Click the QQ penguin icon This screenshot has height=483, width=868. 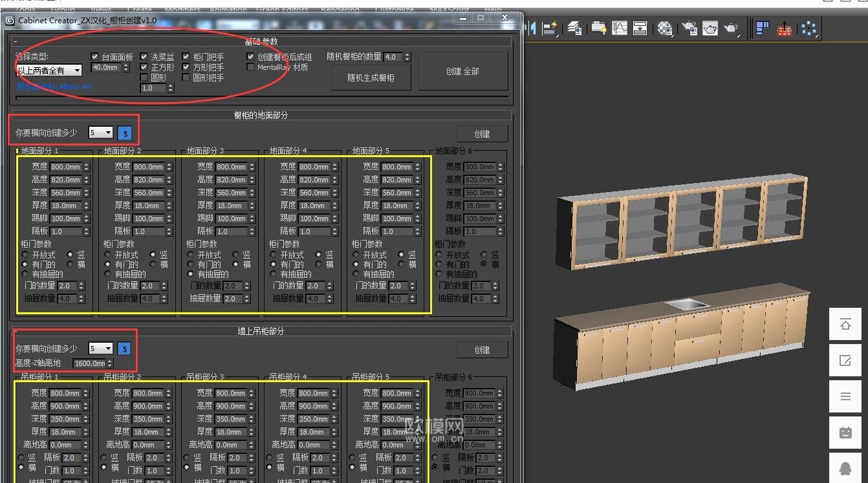845,468
